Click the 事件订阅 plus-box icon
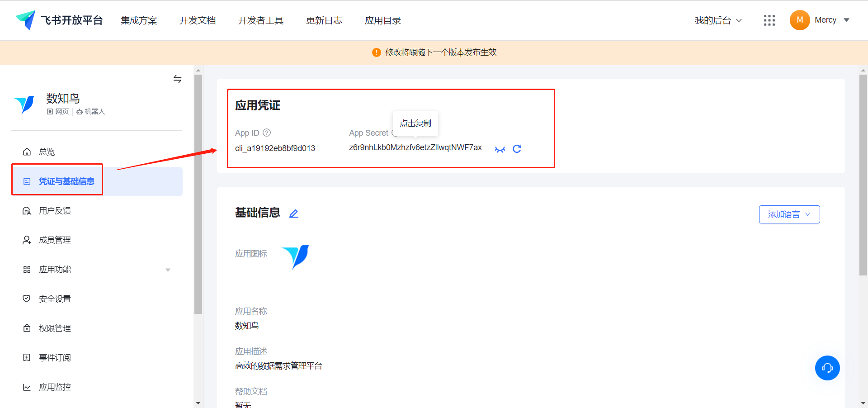 [27, 357]
